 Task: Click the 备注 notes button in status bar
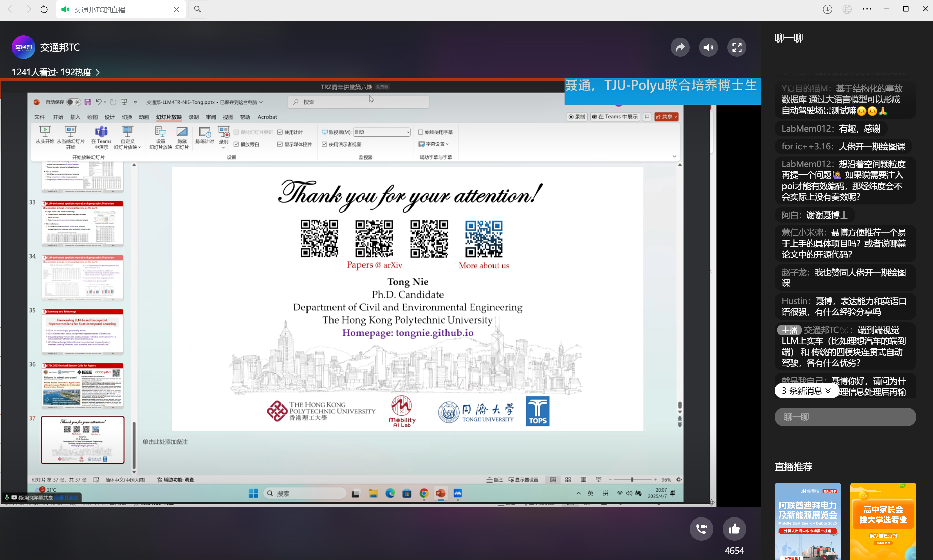click(495, 480)
